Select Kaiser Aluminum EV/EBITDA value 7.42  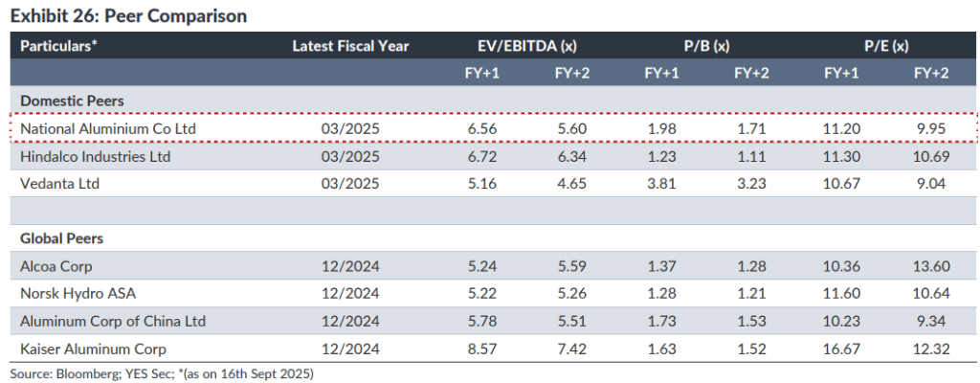(572, 349)
